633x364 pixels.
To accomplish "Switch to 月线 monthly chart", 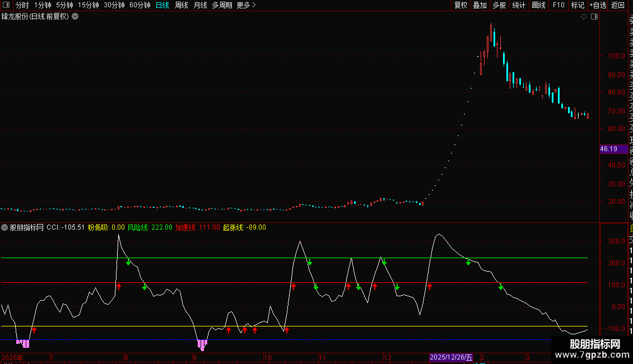I will pos(200,5).
